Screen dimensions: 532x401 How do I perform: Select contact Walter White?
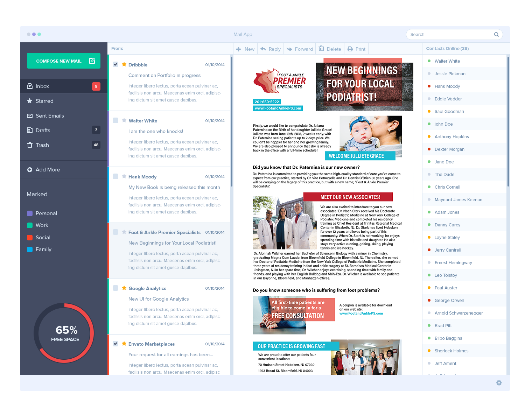(464, 61)
